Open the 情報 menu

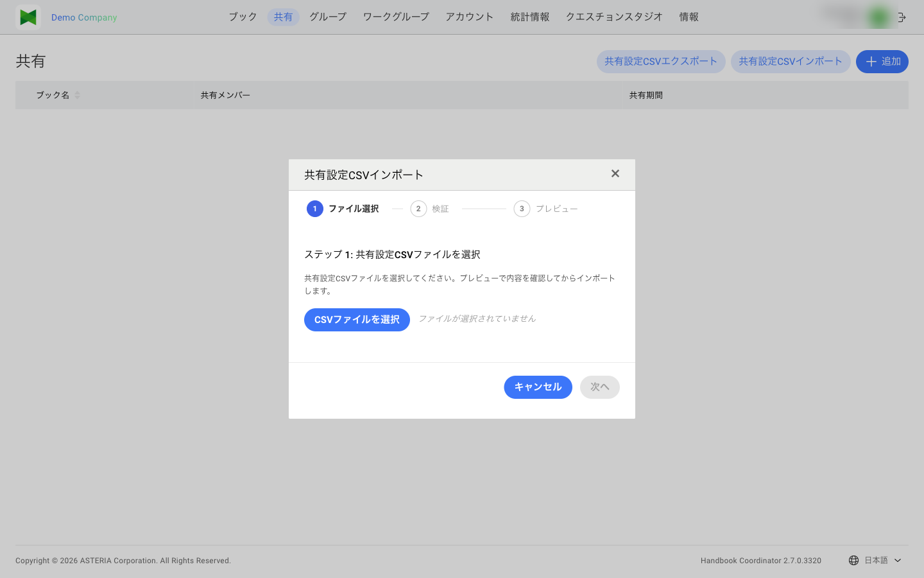pos(689,17)
